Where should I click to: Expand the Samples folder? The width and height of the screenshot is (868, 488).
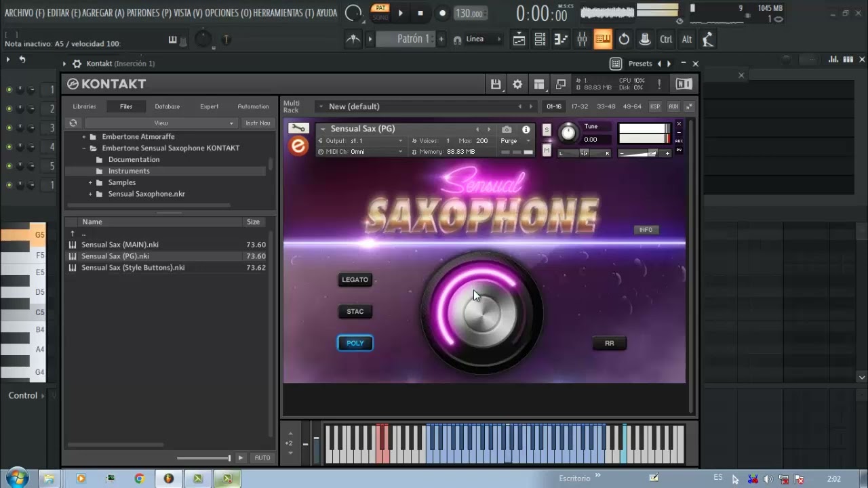coord(90,182)
